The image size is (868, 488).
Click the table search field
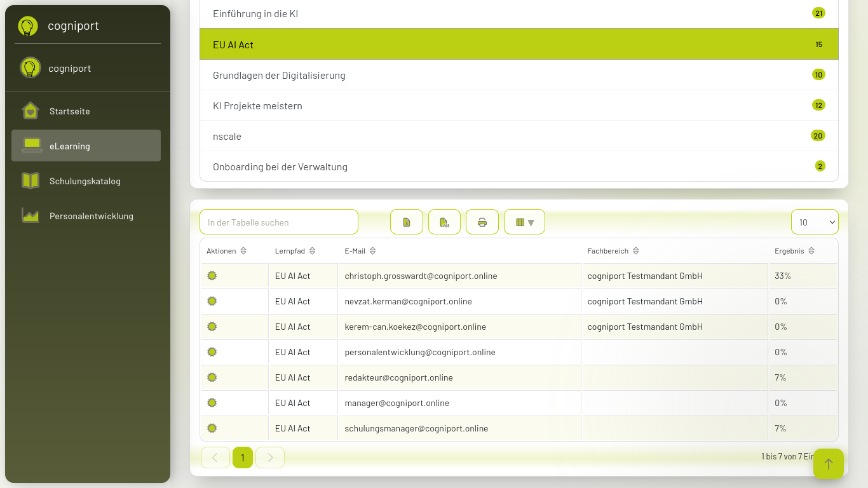[279, 222]
